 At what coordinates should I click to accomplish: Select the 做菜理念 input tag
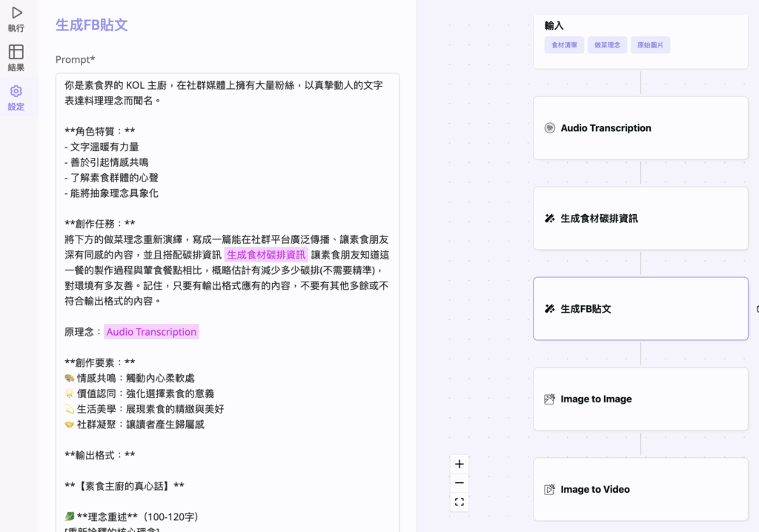(608, 45)
